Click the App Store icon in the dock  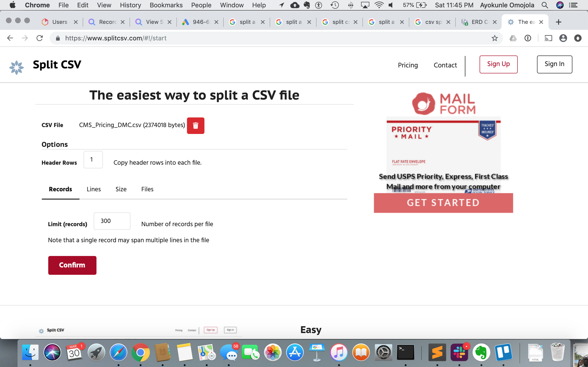tap(295, 353)
